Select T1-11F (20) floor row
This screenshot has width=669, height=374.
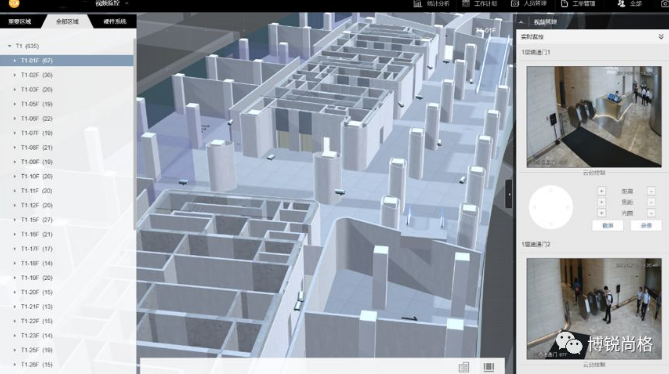pos(67,191)
